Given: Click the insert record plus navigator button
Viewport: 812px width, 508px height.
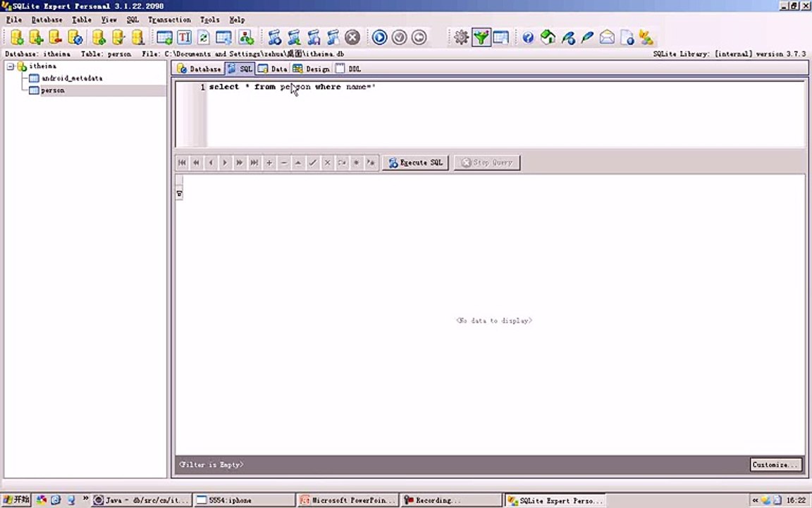Looking at the screenshot, I should coord(269,162).
